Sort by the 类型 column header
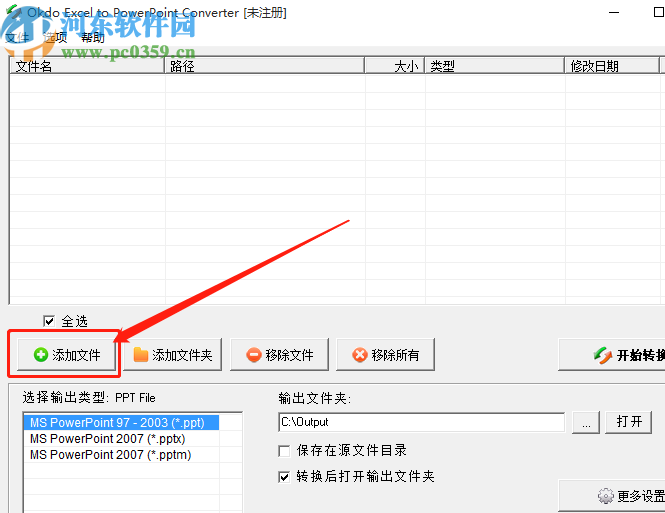This screenshot has height=513, width=665. click(x=495, y=66)
